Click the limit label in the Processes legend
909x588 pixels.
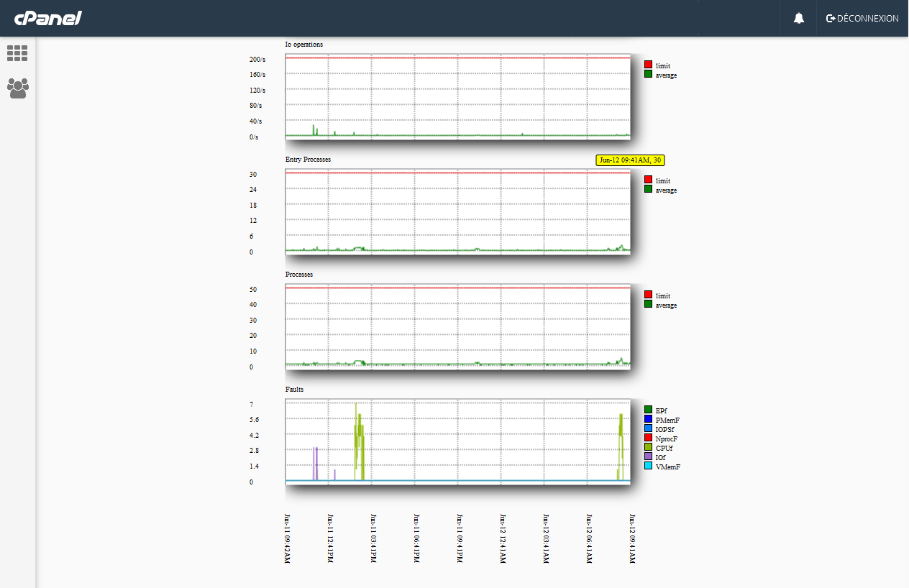pos(663,295)
